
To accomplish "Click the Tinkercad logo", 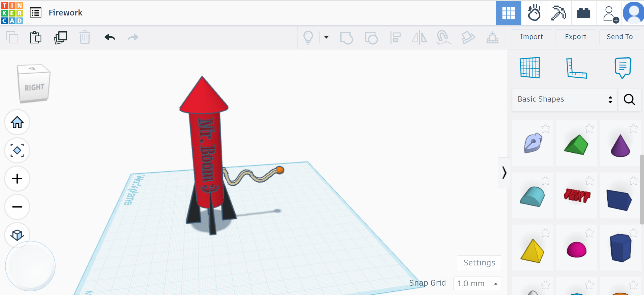I will click(12, 13).
